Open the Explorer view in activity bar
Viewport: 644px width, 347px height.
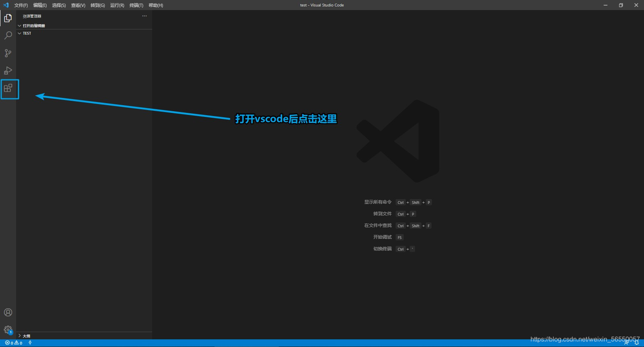[x=8, y=18]
